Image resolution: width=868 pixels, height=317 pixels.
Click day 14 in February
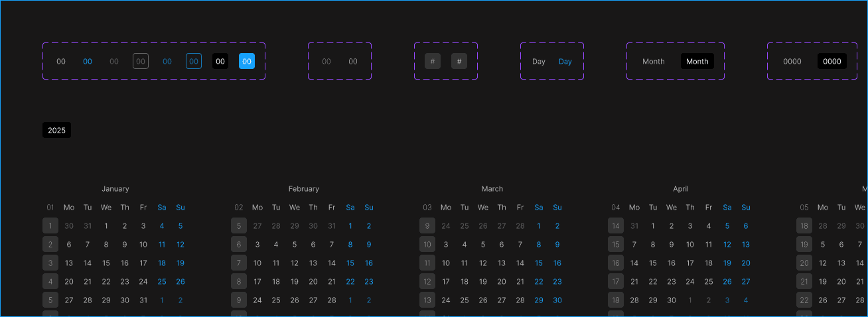click(x=332, y=263)
